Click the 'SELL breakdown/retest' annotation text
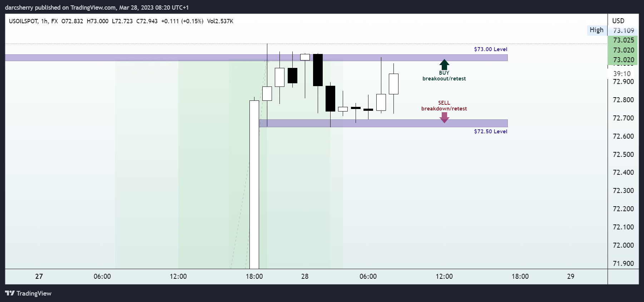Viewport: 644px width, 302px height. [444, 106]
